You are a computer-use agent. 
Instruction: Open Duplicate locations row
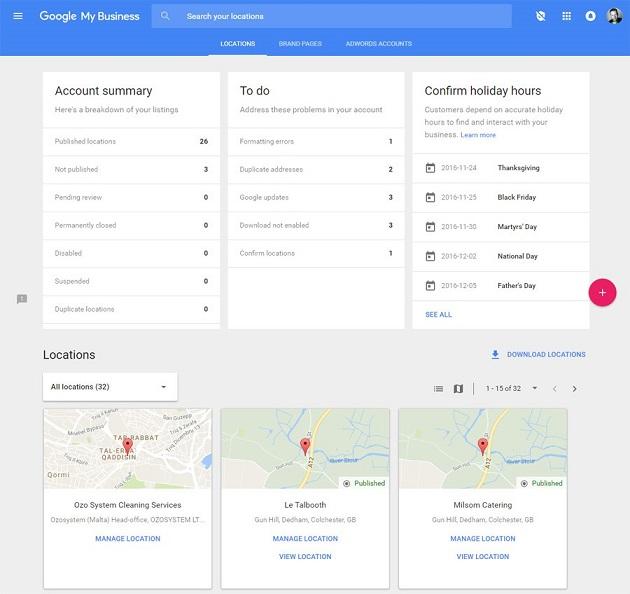[131, 309]
